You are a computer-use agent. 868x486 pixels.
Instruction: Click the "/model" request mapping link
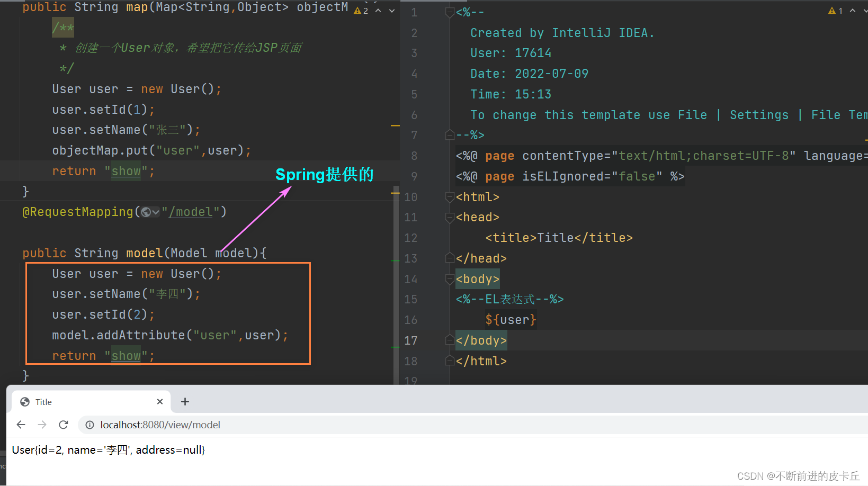coord(191,212)
